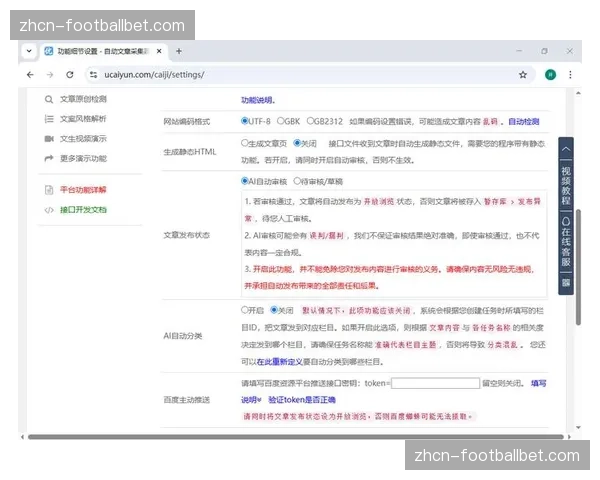Click the 自动检测 encoding link
Image resolution: width=600 pixels, height=480 pixels.
[523, 122]
